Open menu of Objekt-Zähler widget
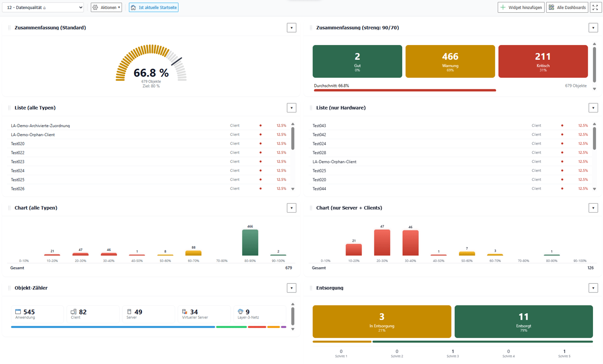The width and height of the screenshot is (603, 364). click(292, 288)
